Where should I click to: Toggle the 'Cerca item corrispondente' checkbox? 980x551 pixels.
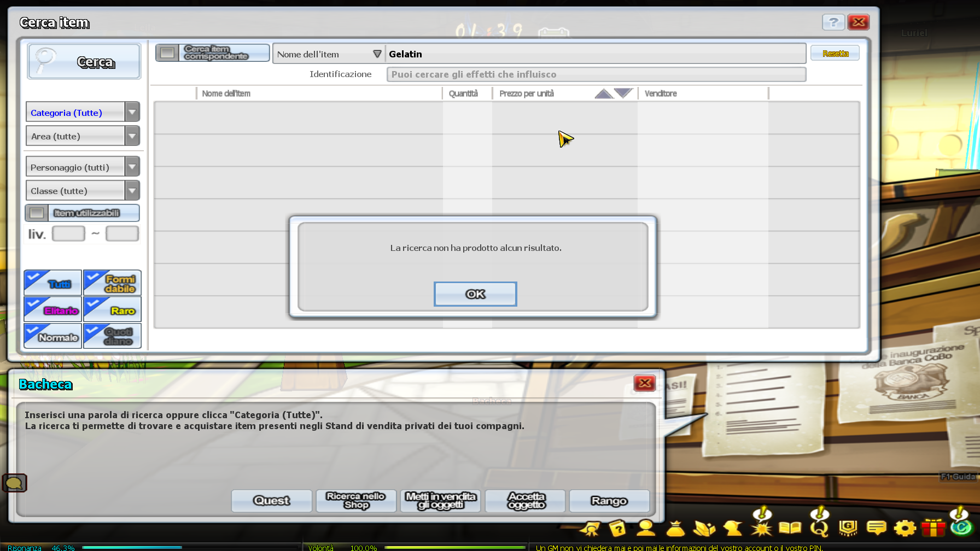coord(167,53)
